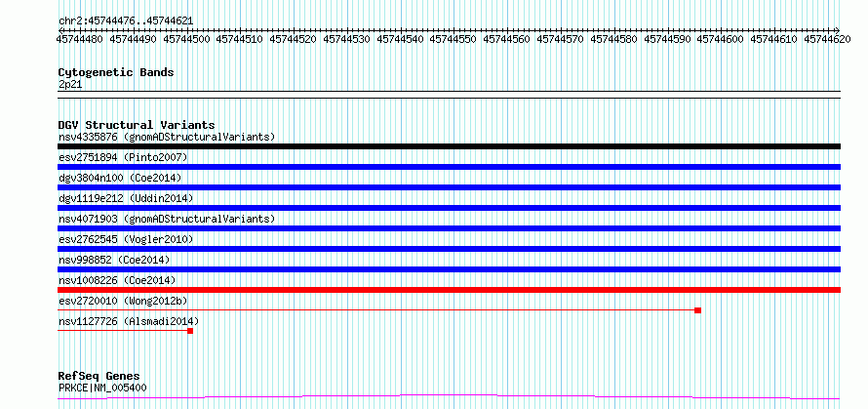Click ruler position 45744570
This screenshot has width=868, height=409.
[561, 39]
